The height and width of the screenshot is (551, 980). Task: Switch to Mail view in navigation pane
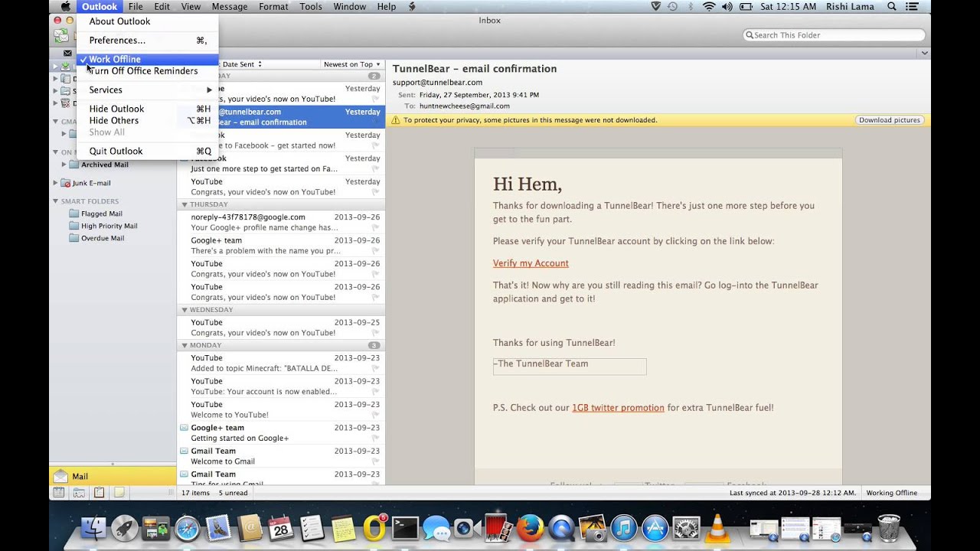113,476
